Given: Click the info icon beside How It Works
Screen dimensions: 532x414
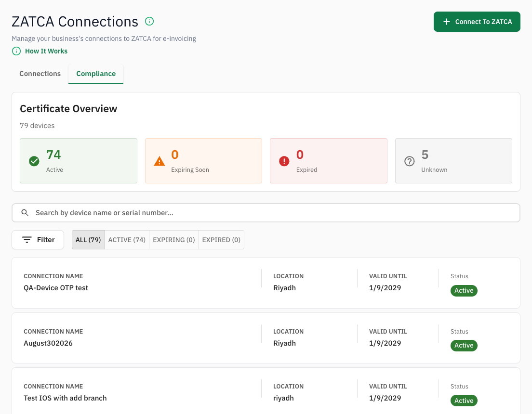Looking at the screenshot, I should [16, 51].
